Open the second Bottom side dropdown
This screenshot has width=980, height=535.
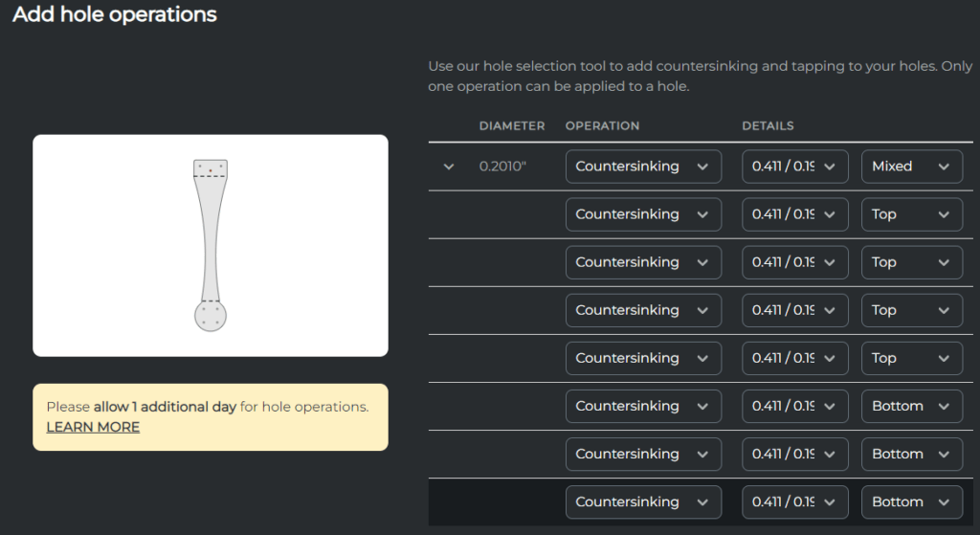pos(911,454)
